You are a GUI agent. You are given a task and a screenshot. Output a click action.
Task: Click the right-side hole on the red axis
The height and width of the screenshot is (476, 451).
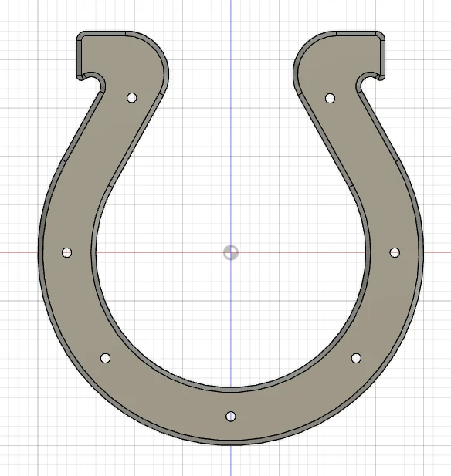tap(395, 252)
